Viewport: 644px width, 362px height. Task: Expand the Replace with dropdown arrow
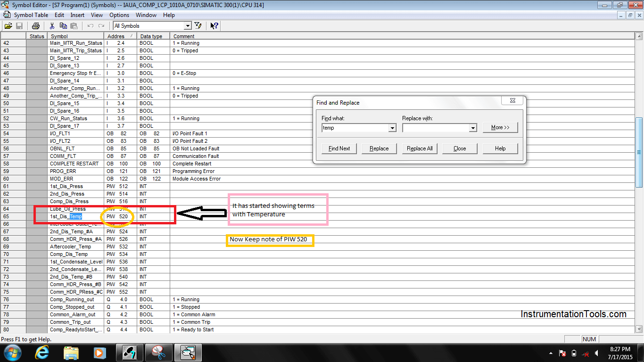pyautogui.click(x=473, y=128)
